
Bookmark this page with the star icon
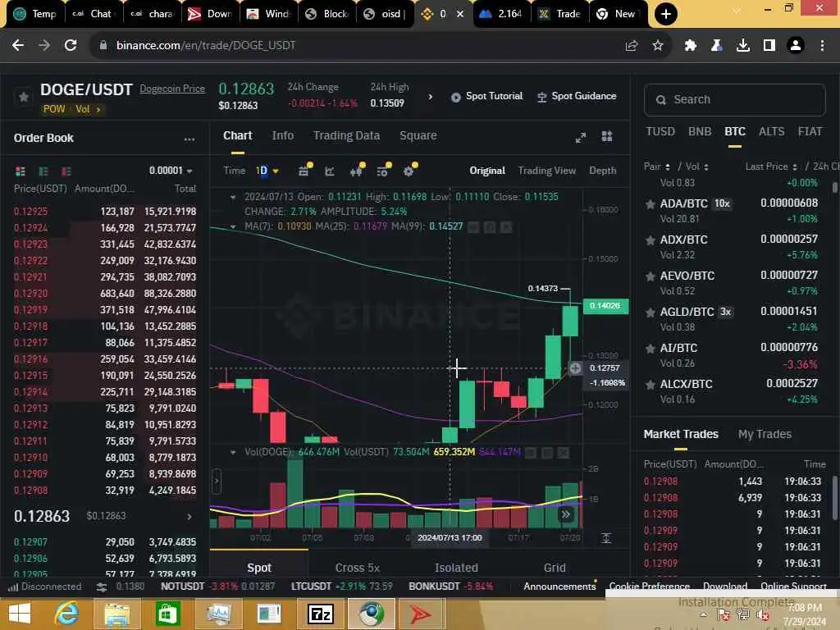(658, 46)
